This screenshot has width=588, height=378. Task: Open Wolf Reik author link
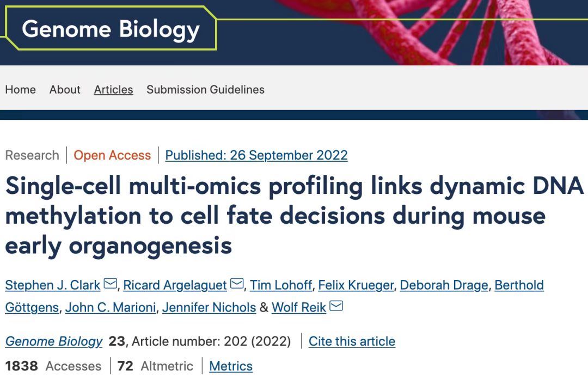coord(299,308)
